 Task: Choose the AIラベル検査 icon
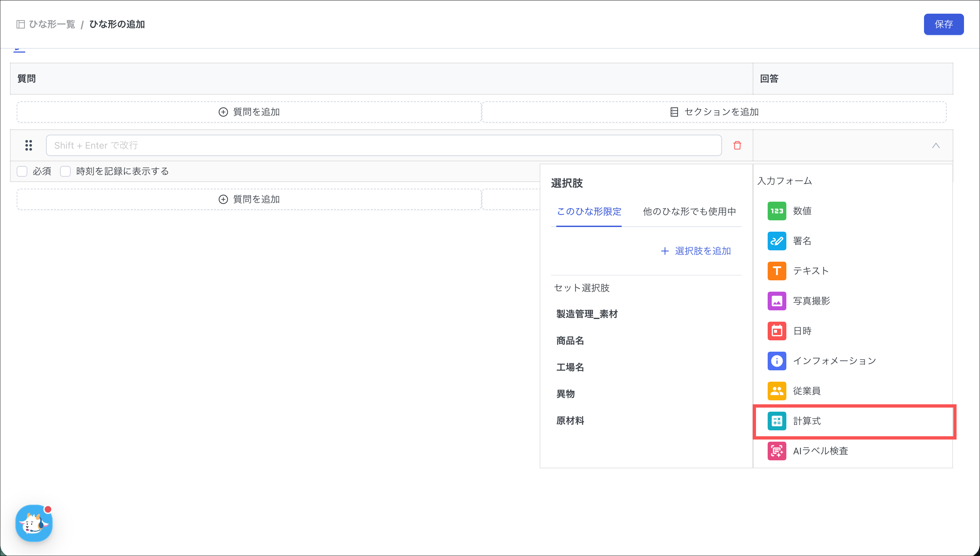pos(777,451)
